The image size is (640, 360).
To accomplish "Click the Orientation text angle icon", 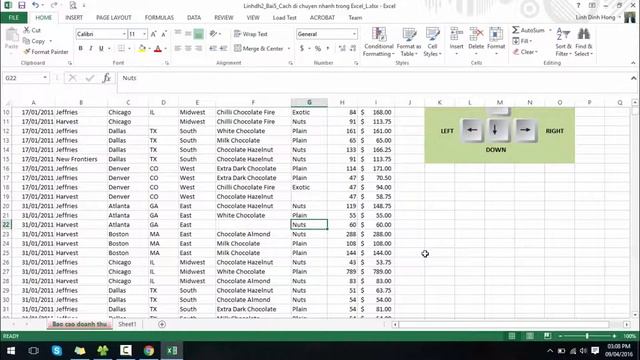I will coord(213,34).
